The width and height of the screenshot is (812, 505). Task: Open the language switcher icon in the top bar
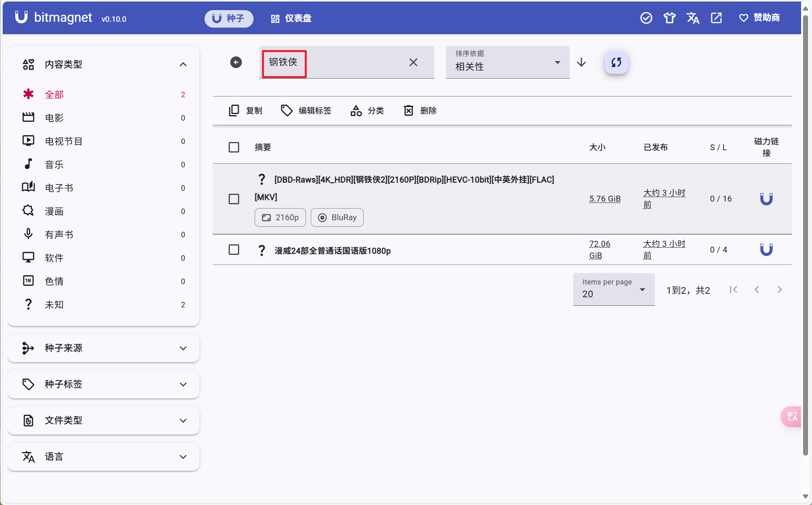coord(693,18)
